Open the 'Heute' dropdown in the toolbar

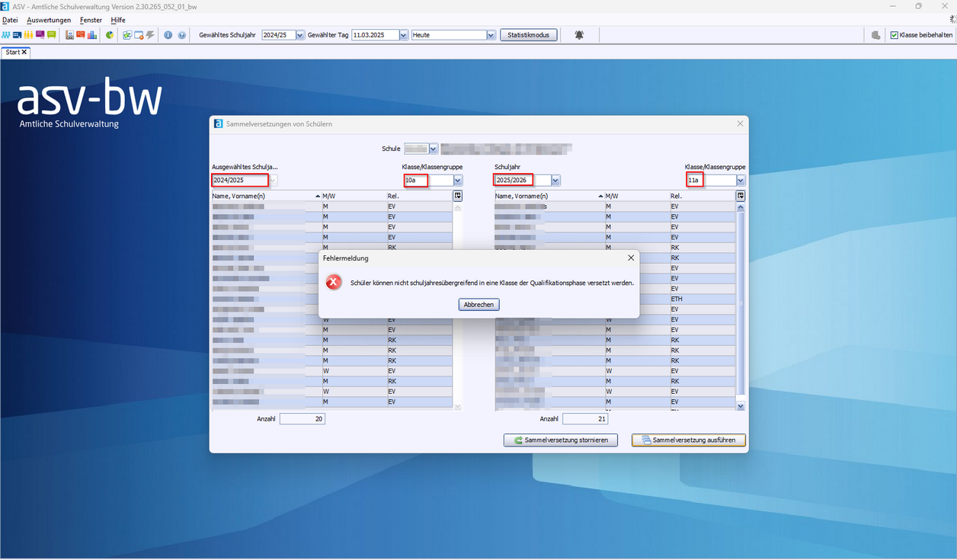tap(491, 35)
